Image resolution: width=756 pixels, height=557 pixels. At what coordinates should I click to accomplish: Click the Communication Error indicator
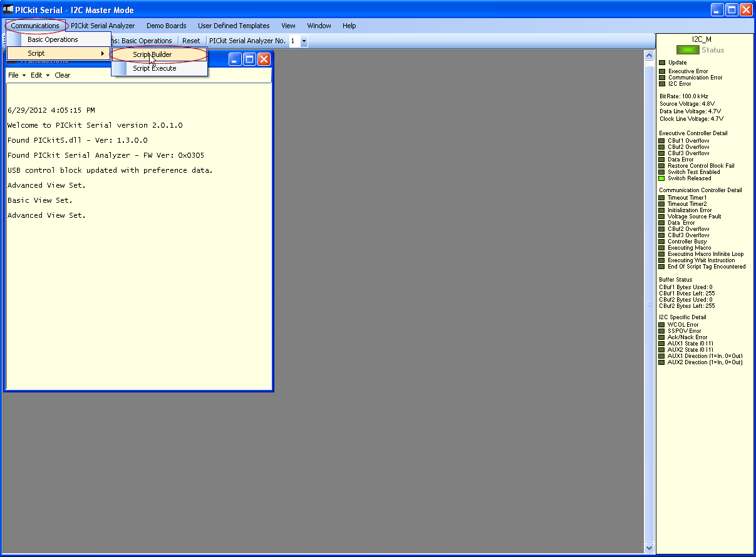pos(661,78)
